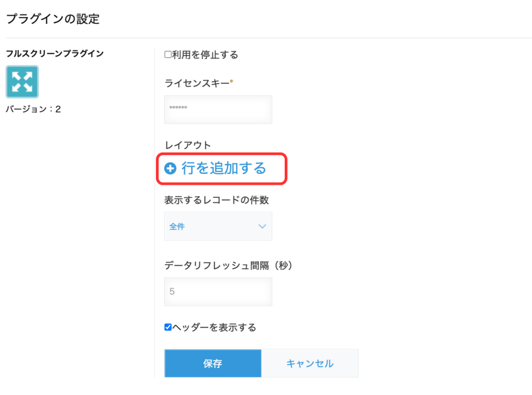
Task: Click the バージョン：2 version text
Action: [33, 109]
